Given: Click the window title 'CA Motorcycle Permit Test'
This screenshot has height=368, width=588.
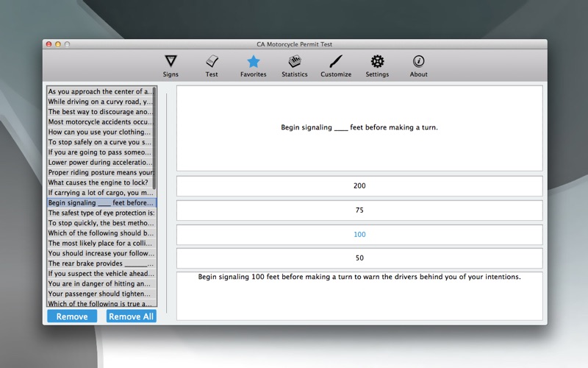Looking at the screenshot, I should [x=295, y=44].
